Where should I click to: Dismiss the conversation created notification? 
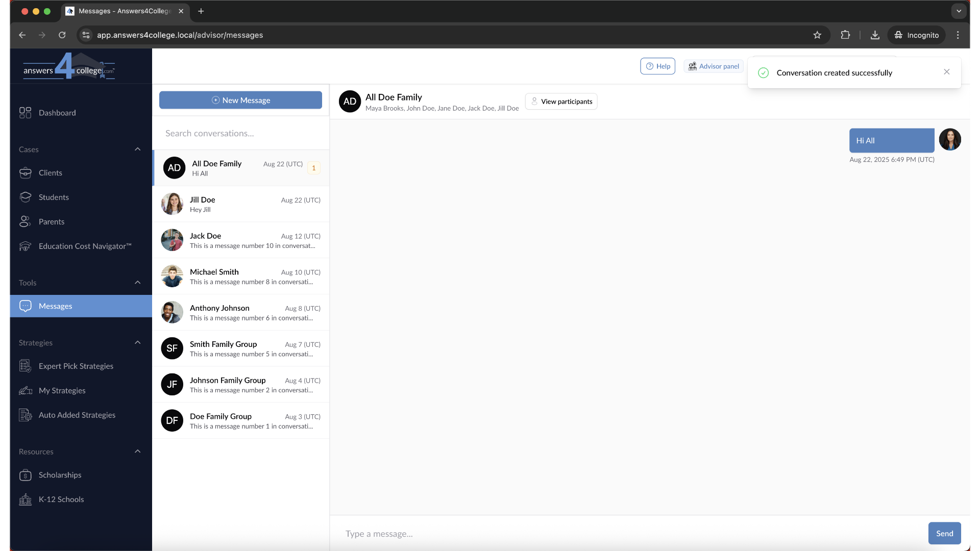pyautogui.click(x=947, y=72)
